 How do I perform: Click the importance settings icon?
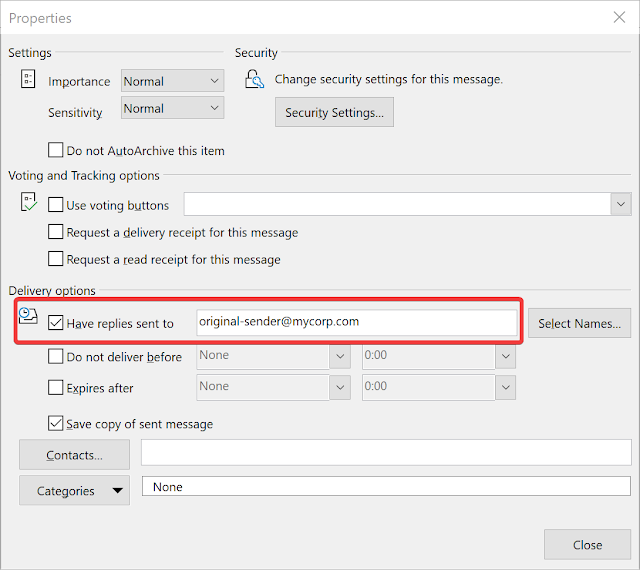click(x=28, y=79)
